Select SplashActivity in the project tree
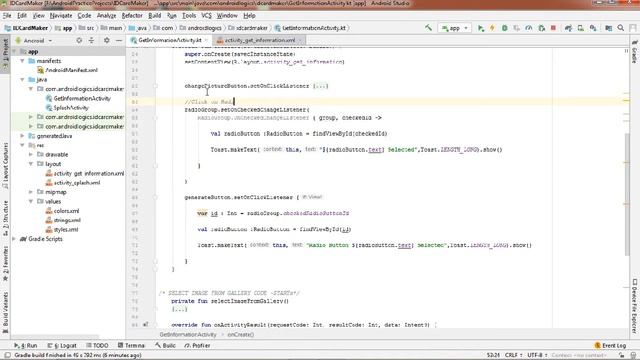 [67, 108]
